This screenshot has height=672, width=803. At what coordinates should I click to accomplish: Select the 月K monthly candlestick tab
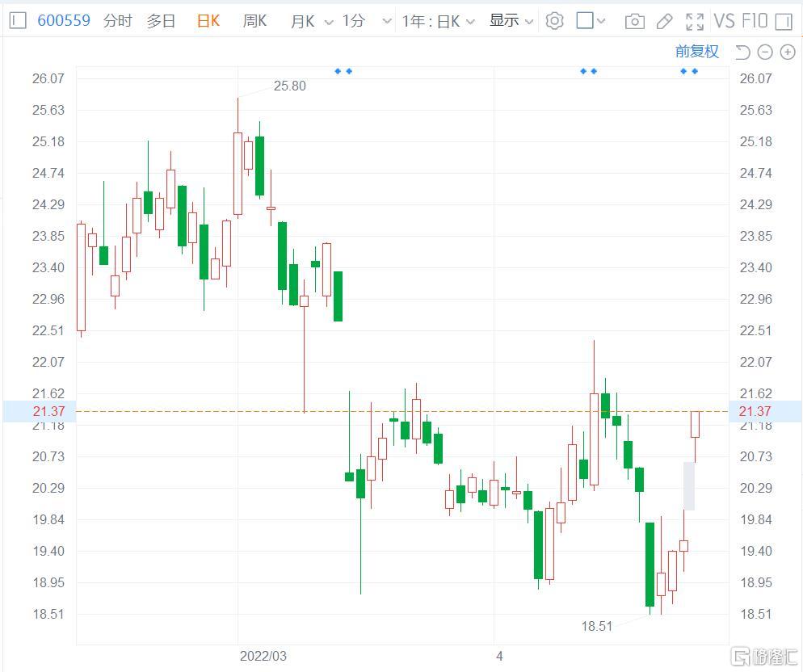303,22
